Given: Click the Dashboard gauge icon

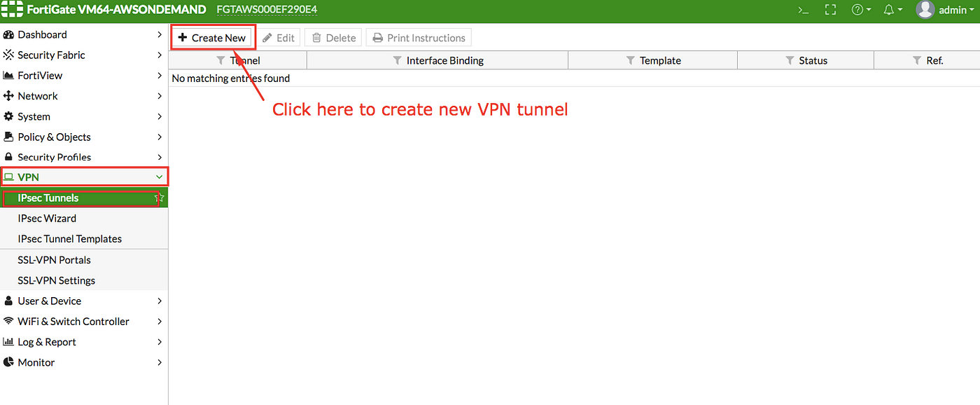Looking at the screenshot, I should [9, 34].
